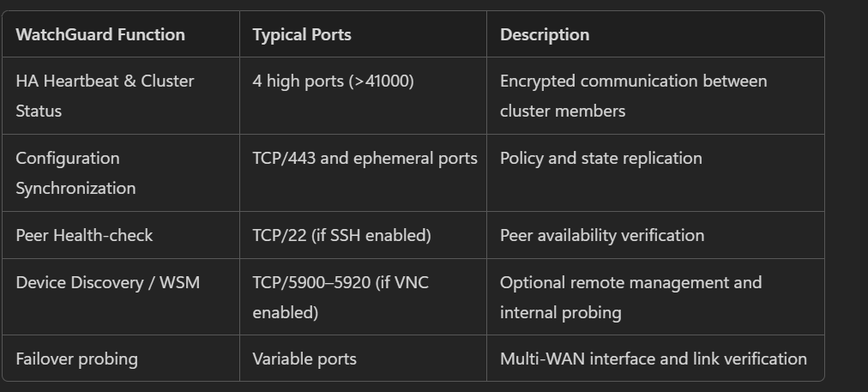Select the Failover probing cell
This screenshot has width=868, height=392.
pyautogui.click(x=121, y=359)
